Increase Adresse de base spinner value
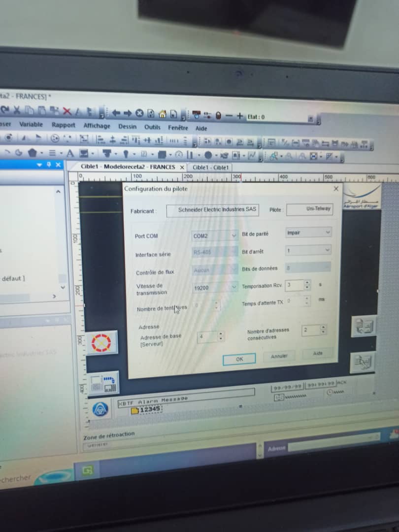 point(221,334)
